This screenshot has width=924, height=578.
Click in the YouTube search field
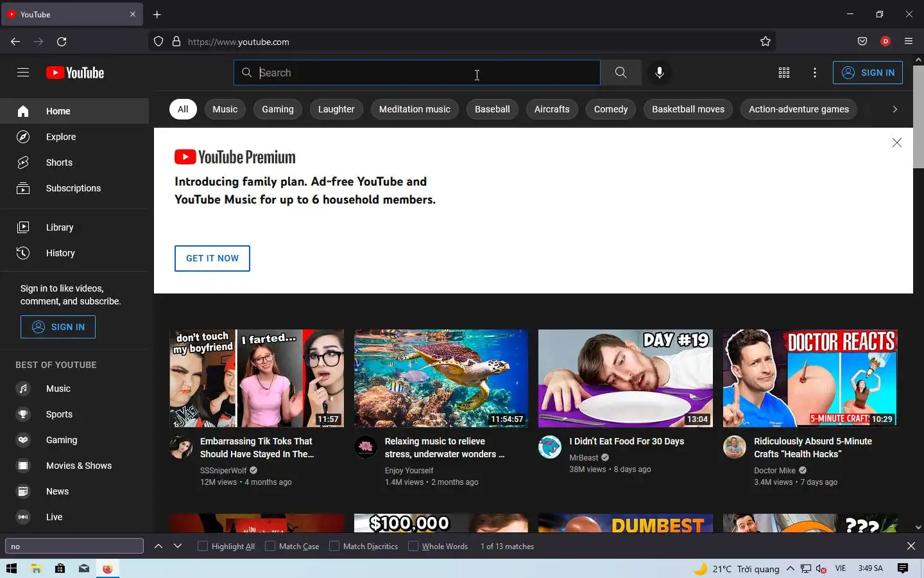(417, 73)
